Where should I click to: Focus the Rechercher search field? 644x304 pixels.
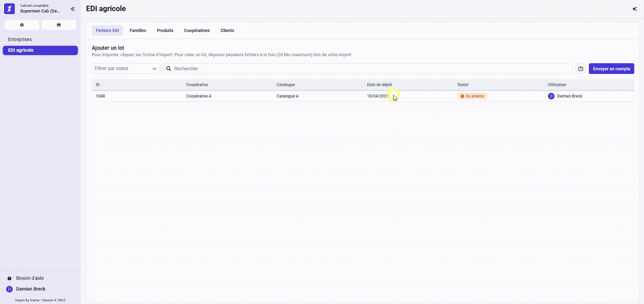[367, 68]
